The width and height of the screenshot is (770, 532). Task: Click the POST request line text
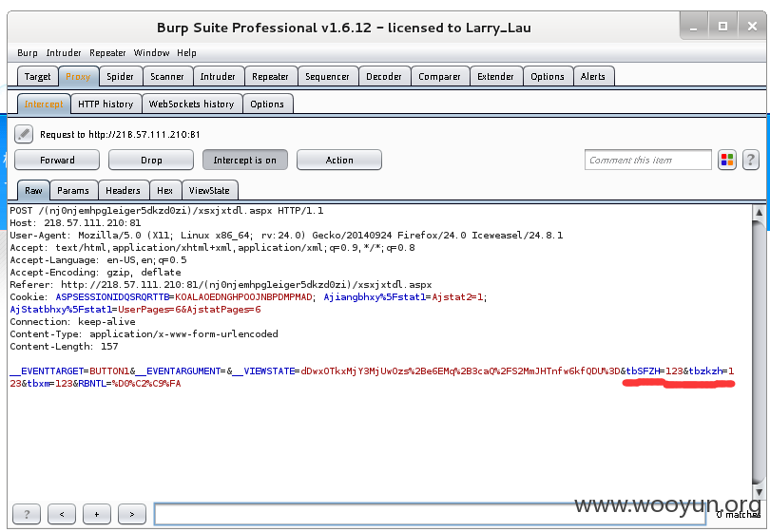pos(166,211)
